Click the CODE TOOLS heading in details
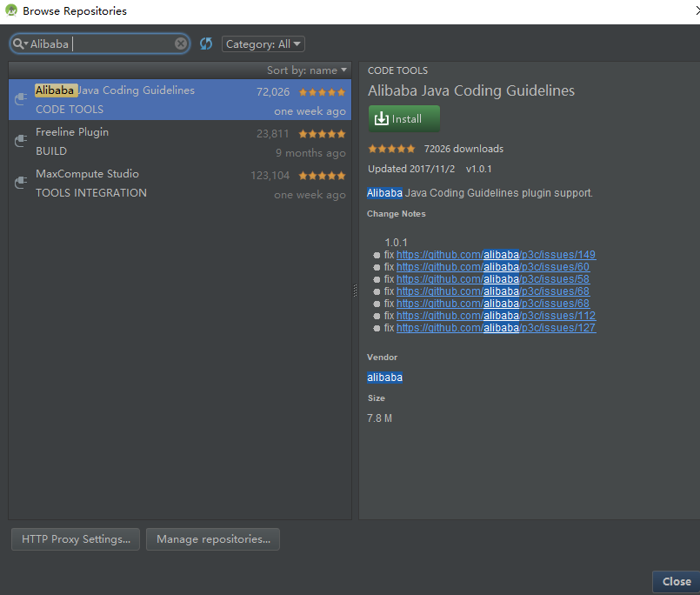700x595 pixels. 397,70
